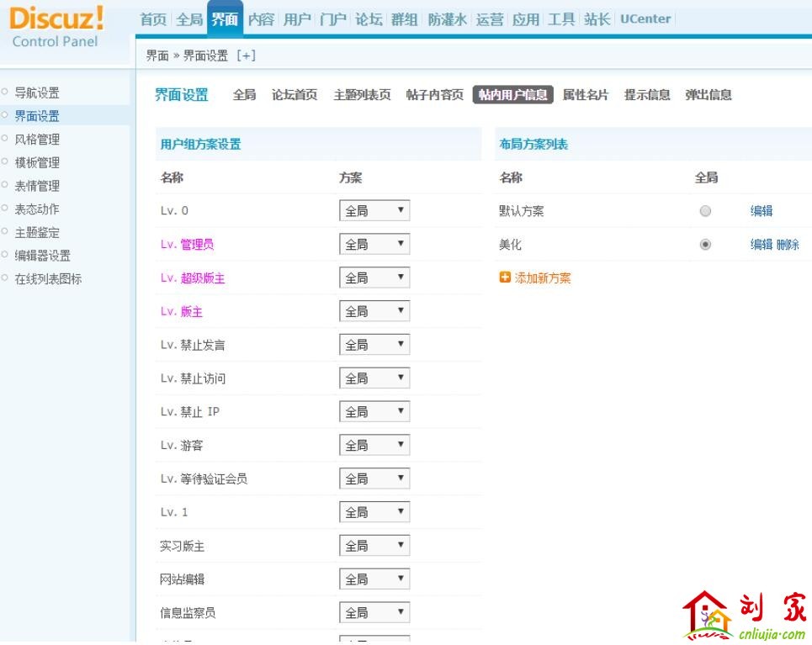Click the 添加新方案 link
The height and width of the screenshot is (645, 812).
coord(543,278)
